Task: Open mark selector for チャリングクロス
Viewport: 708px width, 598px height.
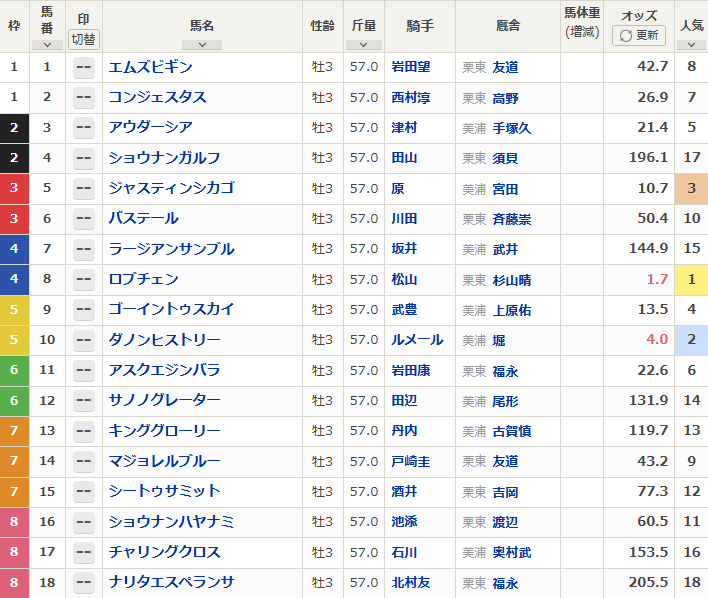Action: coord(84,552)
